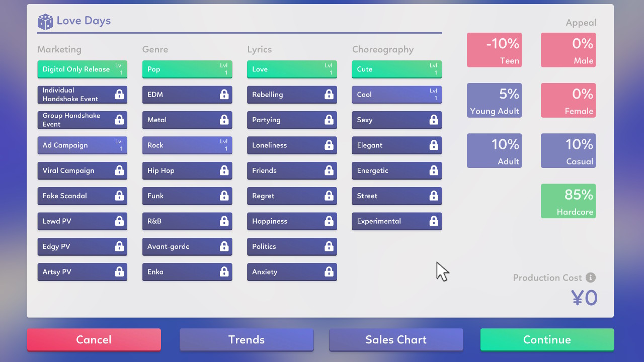Toggle the Love lyrics option

tap(292, 69)
